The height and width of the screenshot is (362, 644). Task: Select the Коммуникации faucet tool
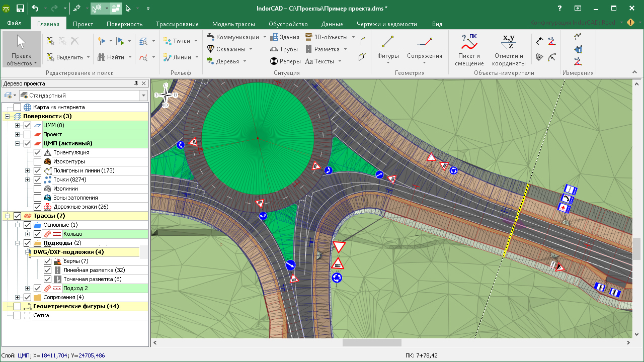233,37
